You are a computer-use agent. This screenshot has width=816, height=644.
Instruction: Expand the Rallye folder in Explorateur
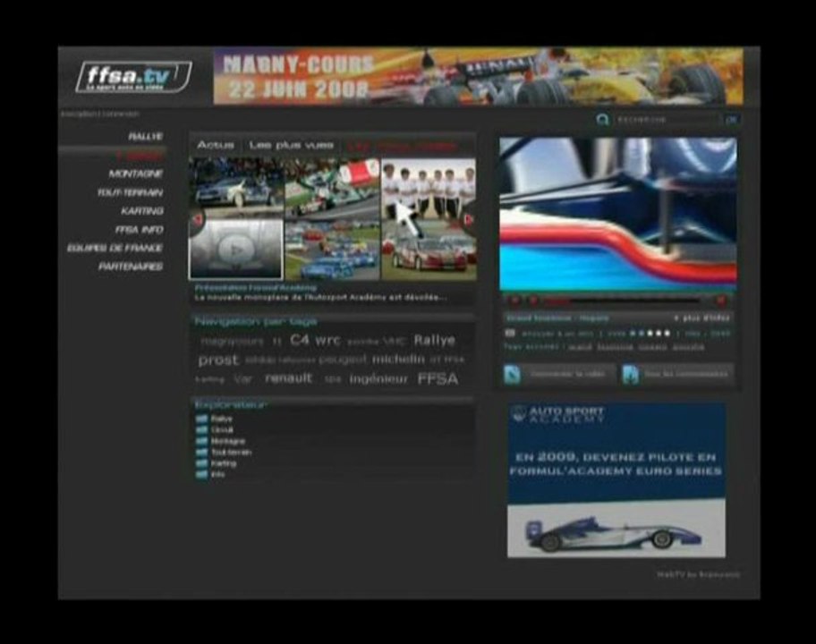tap(215, 419)
